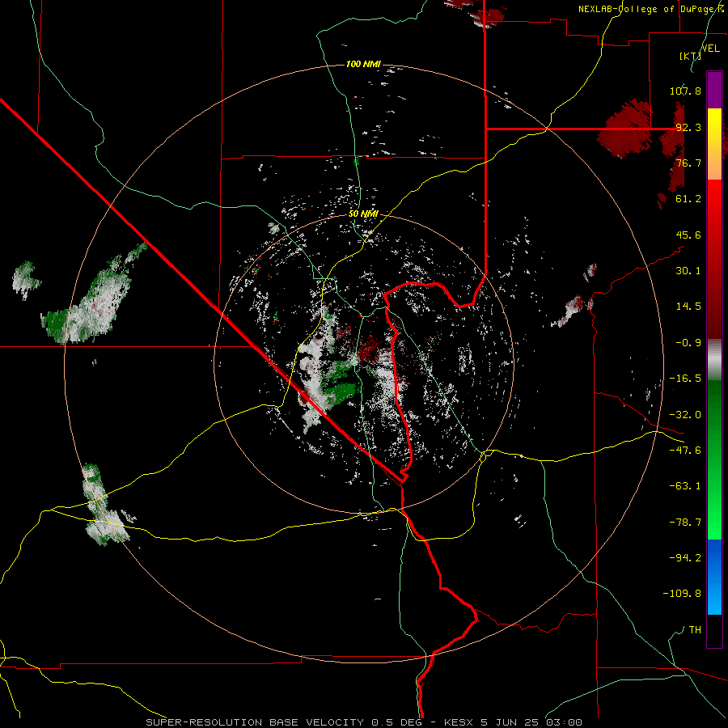Click the -32.0 velocity scale value
The height and width of the screenshot is (728, 728).
685,415
